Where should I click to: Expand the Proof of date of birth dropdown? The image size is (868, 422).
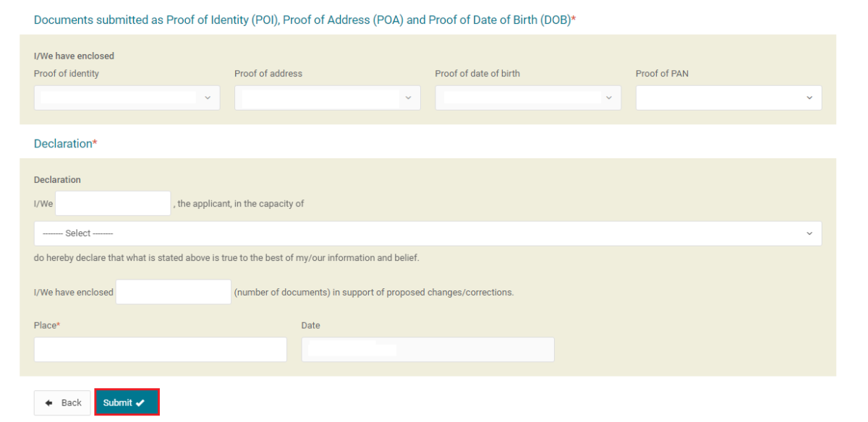click(527, 97)
